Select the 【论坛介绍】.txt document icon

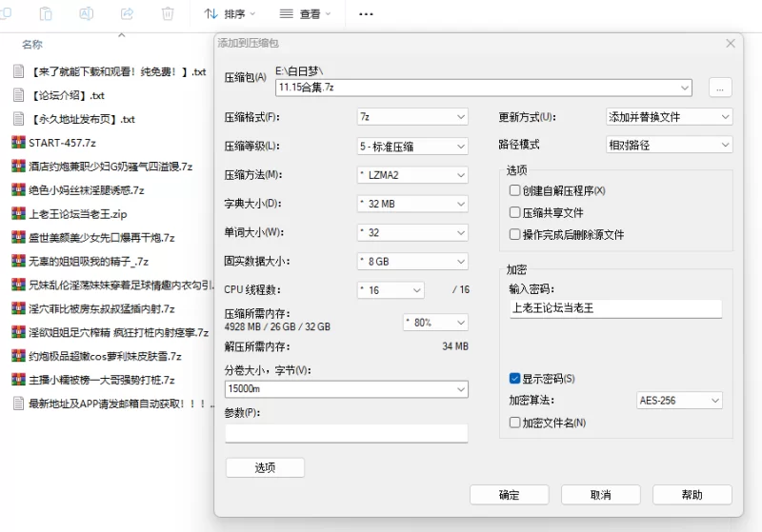(18, 95)
